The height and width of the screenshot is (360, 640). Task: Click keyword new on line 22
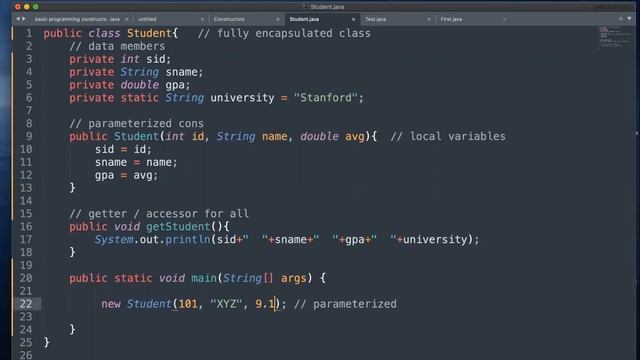(x=111, y=304)
